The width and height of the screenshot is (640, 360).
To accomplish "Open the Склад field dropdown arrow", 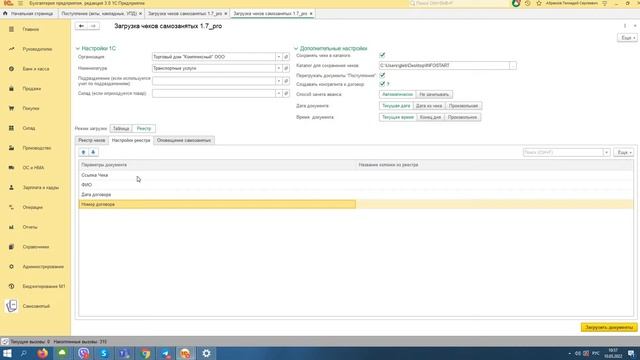I will 279,93.
